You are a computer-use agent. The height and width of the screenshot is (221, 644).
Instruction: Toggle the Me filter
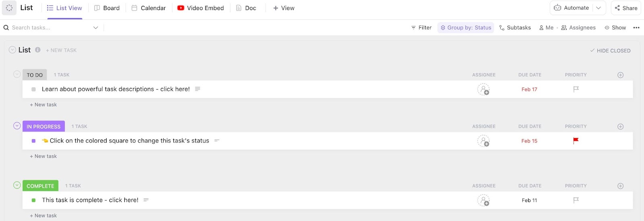coord(547,28)
